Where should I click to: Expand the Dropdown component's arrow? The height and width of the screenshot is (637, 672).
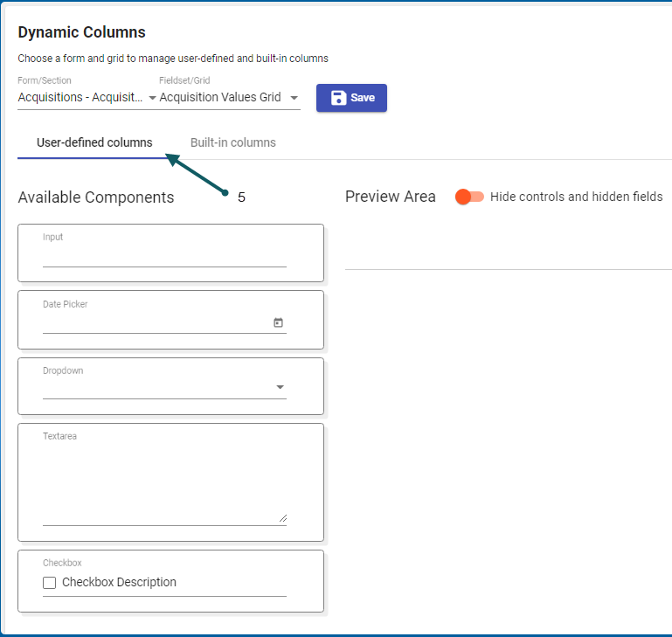point(280,387)
